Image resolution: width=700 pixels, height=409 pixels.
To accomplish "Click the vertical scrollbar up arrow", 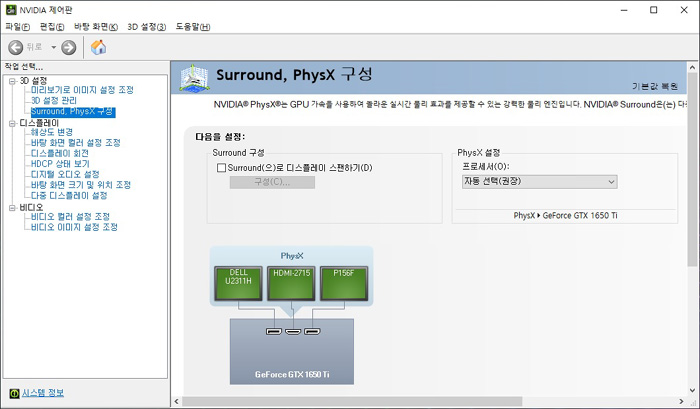I will [x=692, y=67].
